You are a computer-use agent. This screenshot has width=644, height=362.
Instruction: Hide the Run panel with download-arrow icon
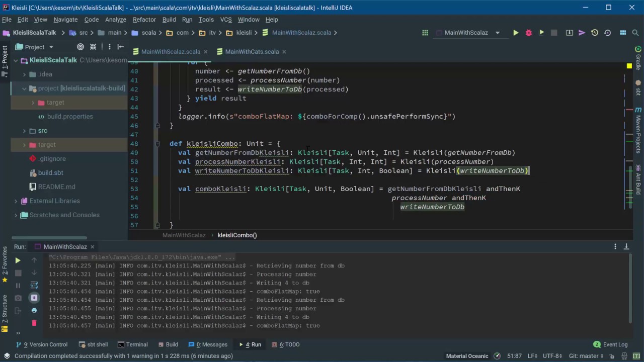click(626, 246)
